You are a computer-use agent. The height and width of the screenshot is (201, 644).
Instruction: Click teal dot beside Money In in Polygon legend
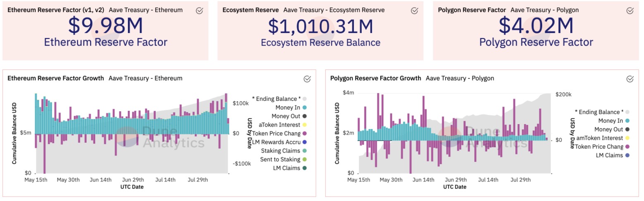pos(627,121)
